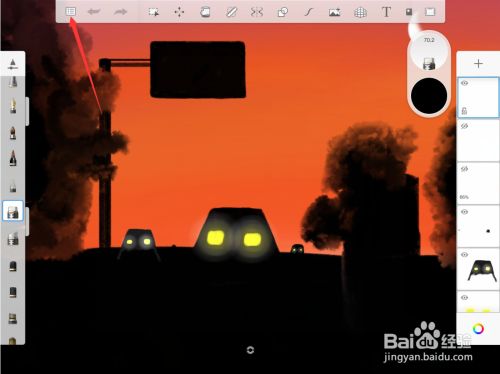Show the second hidden layer
Viewport: 500px width, 374px height.
464,126
